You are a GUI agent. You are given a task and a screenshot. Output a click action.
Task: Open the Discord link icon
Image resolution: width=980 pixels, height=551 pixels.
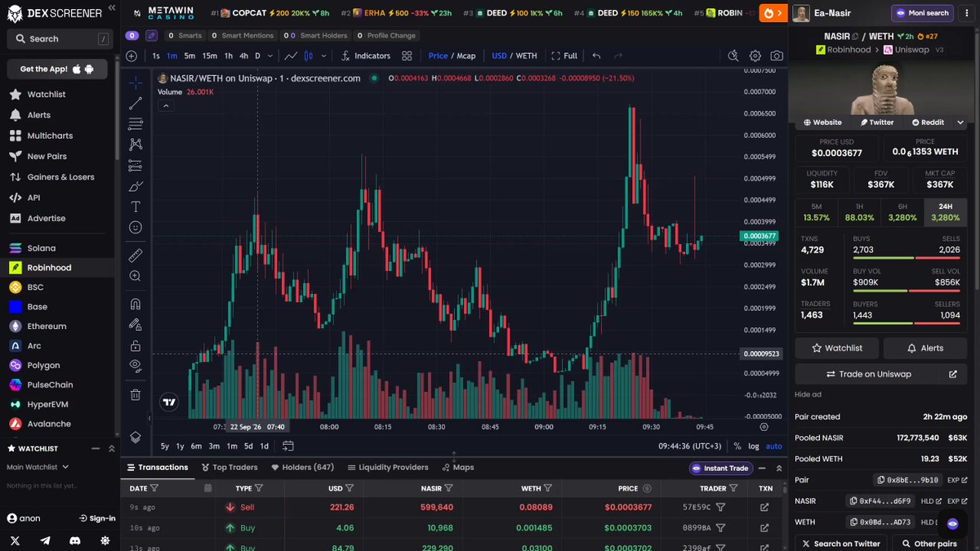75,540
